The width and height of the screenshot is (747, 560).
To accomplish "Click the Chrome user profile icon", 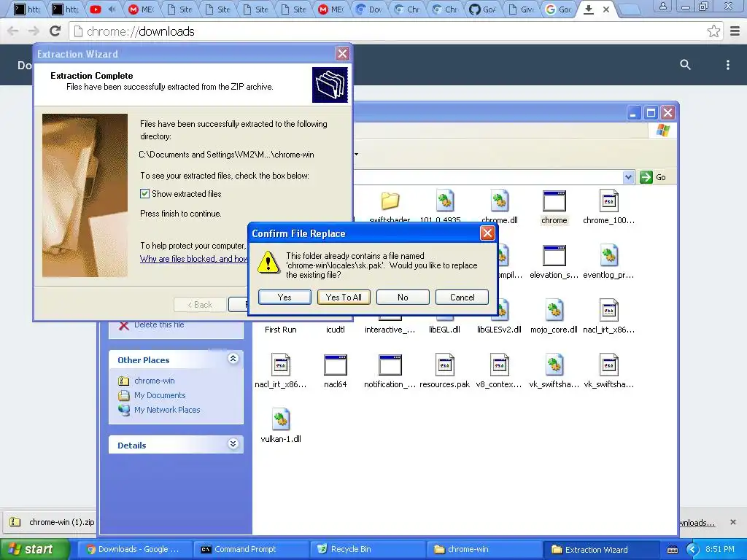I will (662, 7).
